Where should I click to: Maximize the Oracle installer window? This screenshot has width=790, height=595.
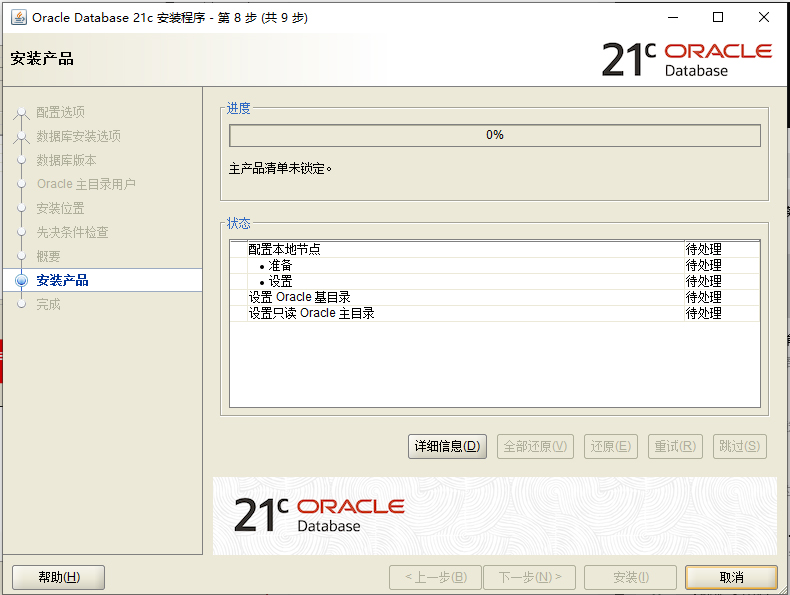click(718, 17)
